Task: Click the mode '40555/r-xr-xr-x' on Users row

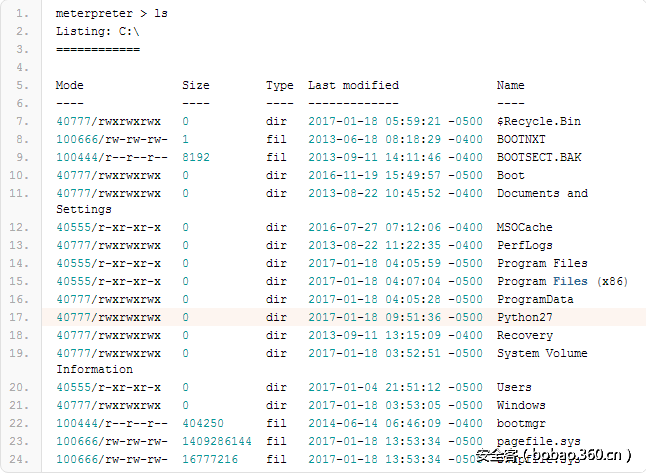Action: [x=108, y=387]
